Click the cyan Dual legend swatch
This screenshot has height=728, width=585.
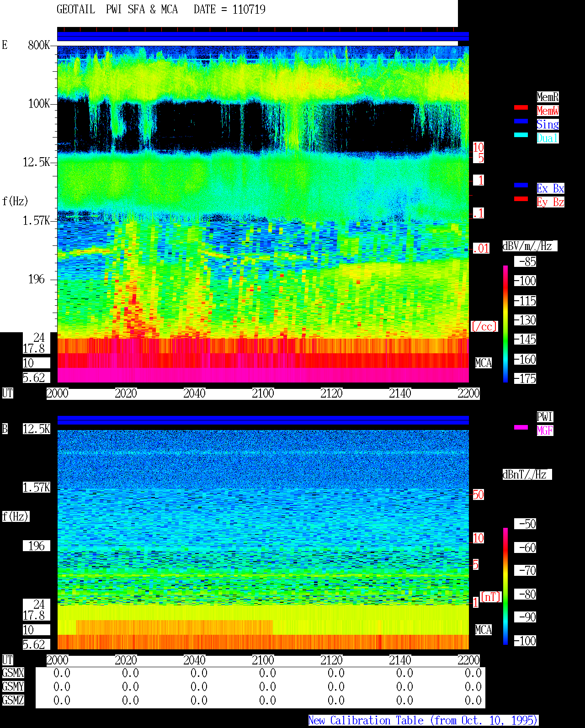(521, 135)
